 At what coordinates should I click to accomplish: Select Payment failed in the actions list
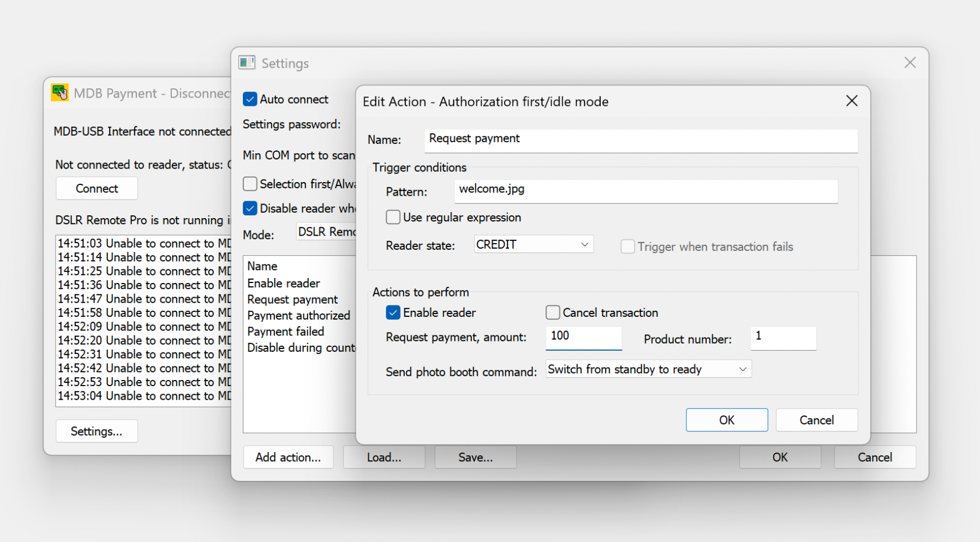click(285, 332)
